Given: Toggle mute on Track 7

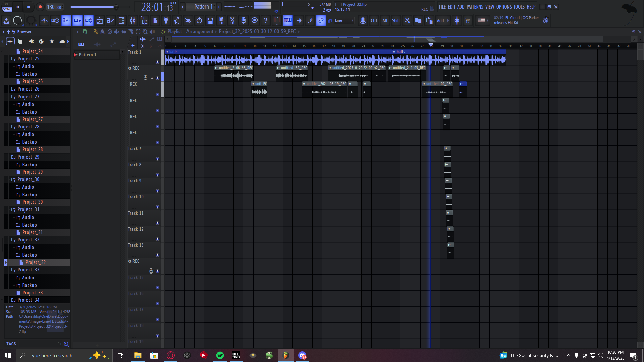Looking at the screenshot, I should tap(157, 159).
